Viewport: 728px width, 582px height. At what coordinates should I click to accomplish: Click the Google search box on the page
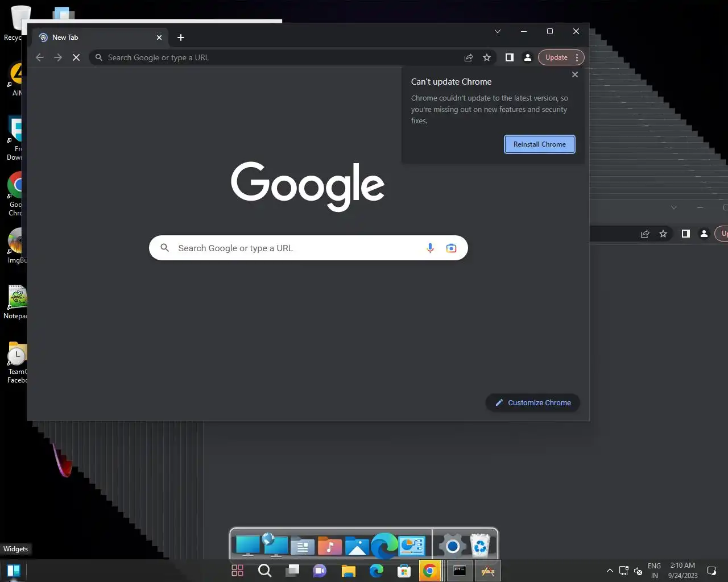pyautogui.click(x=308, y=248)
